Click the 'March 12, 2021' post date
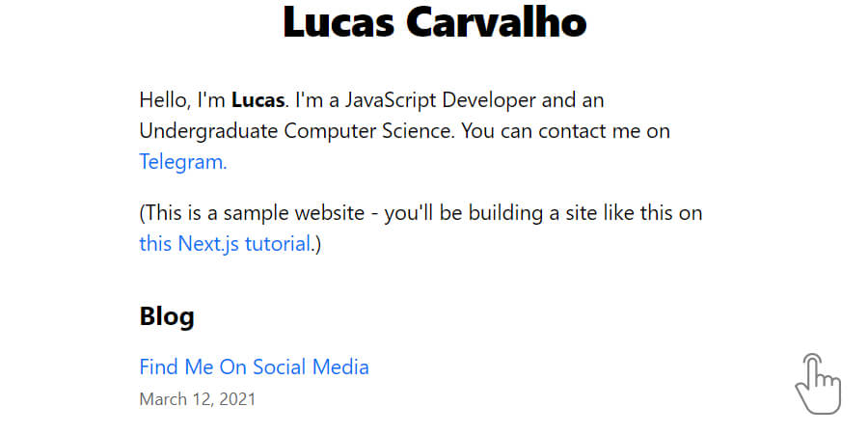868x434 pixels. (x=198, y=399)
